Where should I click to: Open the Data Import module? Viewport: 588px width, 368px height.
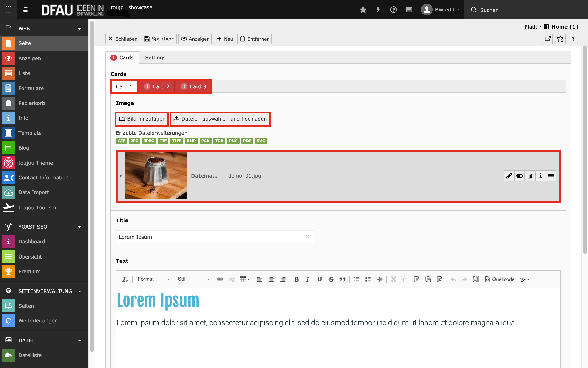coord(44,192)
